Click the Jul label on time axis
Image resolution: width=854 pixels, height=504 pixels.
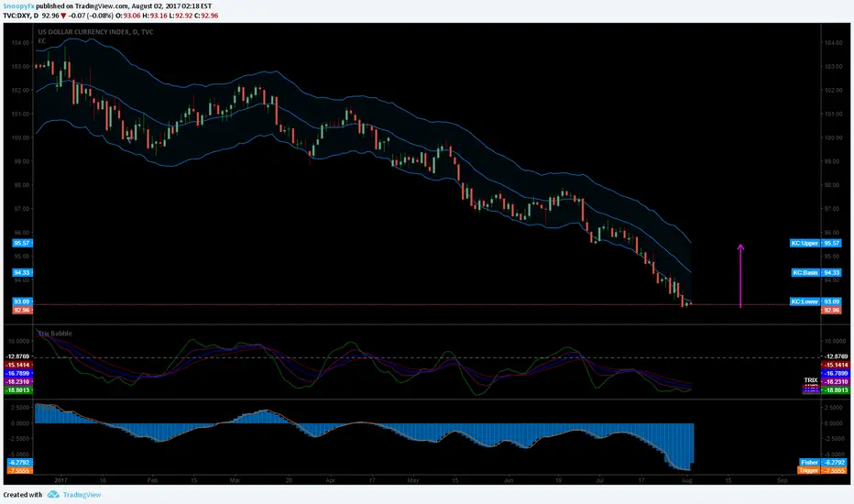tap(599, 480)
